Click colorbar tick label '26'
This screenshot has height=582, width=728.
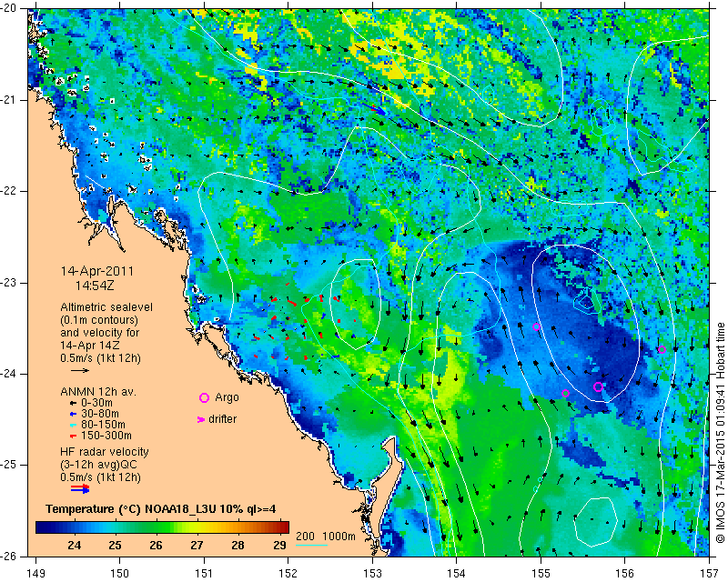point(156,545)
